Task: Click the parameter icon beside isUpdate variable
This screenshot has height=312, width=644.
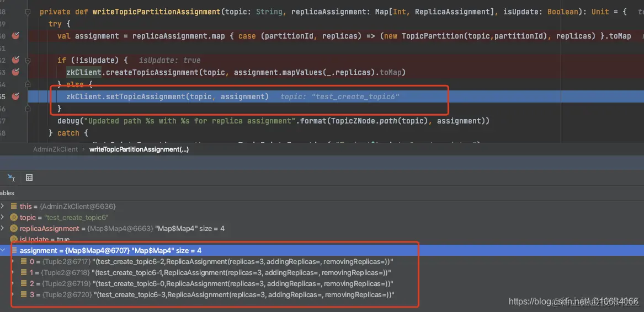Action: pos(13,239)
